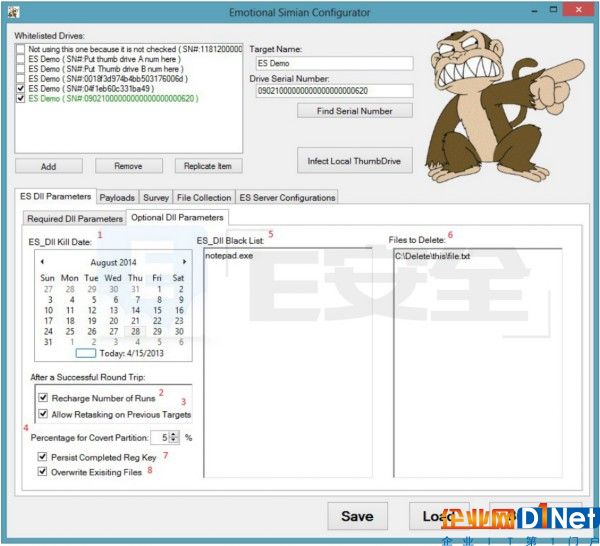Select notepad.exe in the Black List

click(x=229, y=255)
